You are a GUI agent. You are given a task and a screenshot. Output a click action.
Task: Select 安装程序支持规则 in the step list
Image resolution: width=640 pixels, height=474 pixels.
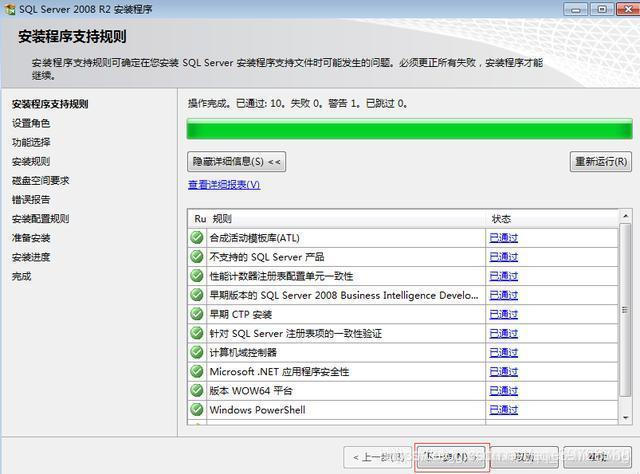click(50, 104)
